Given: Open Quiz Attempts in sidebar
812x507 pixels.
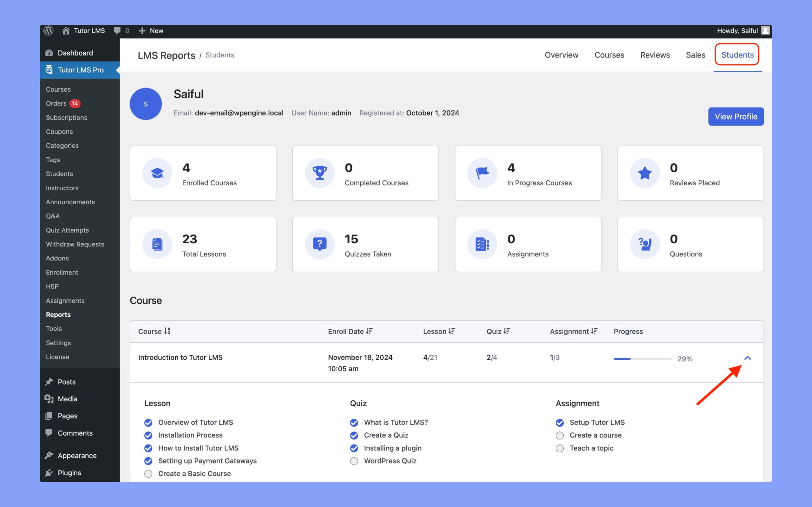Looking at the screenshot, I should (67, 230).
